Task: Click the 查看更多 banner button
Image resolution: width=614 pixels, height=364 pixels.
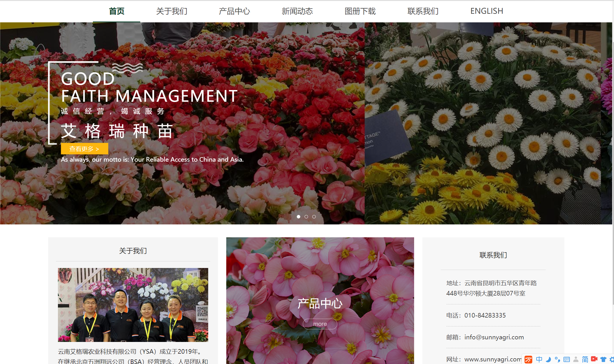Action: (84, 149)
